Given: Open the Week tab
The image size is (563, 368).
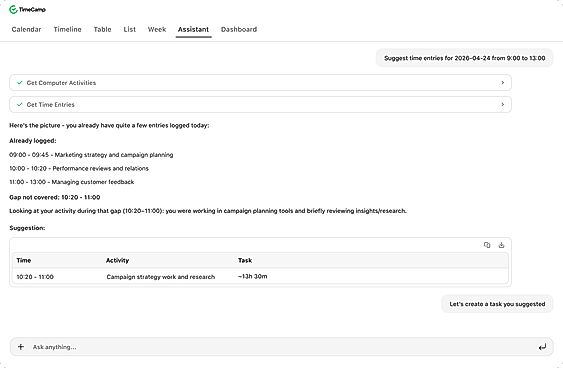Looking at the screenshot, I should [x=157, y=29].
